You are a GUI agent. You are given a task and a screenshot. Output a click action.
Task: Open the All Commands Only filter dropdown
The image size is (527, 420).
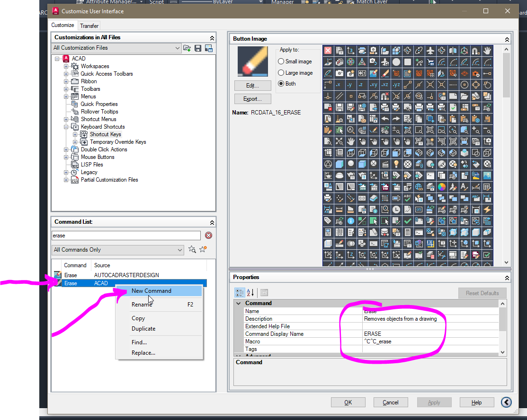pos(117,250)
